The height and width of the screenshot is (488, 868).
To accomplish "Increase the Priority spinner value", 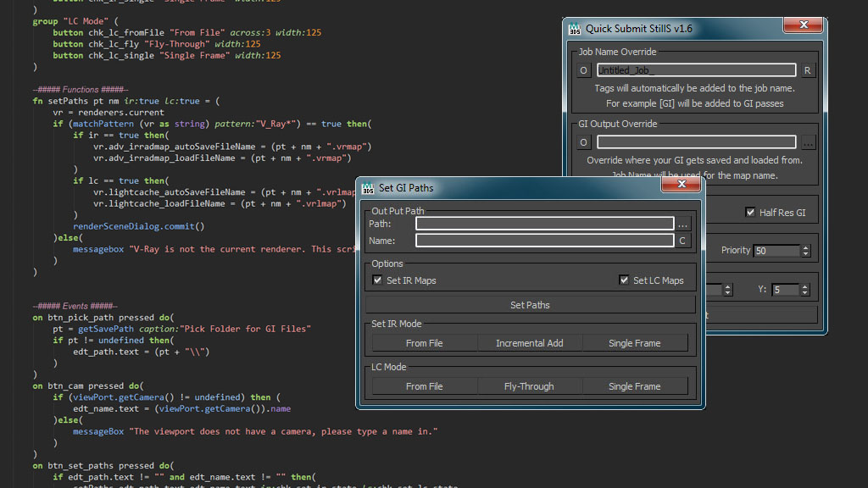I will [806, 247].
